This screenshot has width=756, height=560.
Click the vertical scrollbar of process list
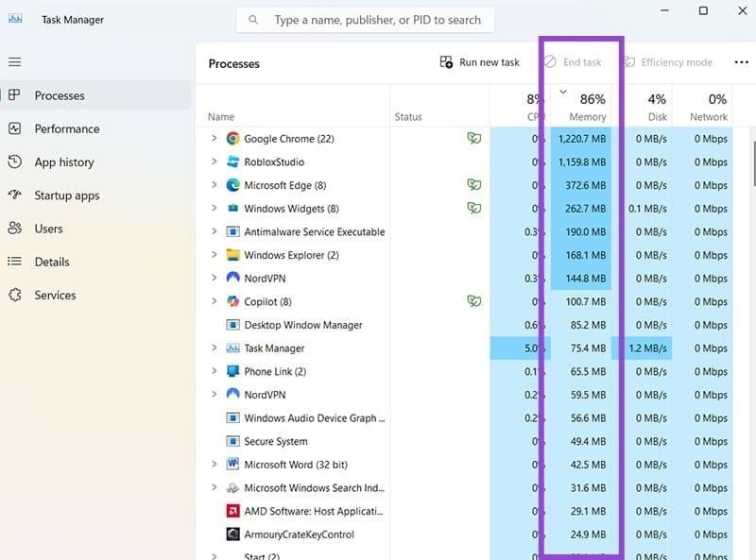coord(753,163)
